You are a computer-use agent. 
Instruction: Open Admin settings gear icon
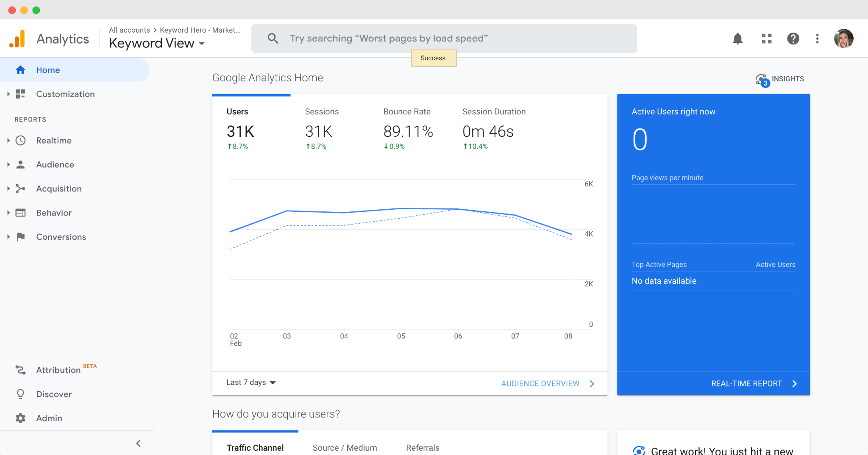coord(20,418)
